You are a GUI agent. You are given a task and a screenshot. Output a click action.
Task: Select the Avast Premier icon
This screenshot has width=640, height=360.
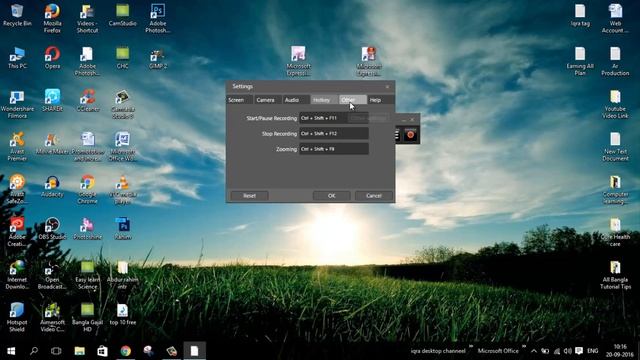(17, 147)
